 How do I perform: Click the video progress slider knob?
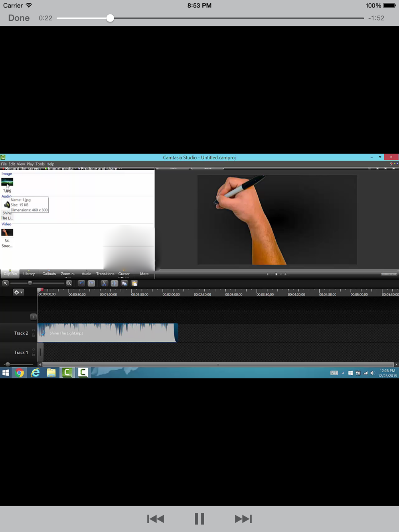pos(110,18)
